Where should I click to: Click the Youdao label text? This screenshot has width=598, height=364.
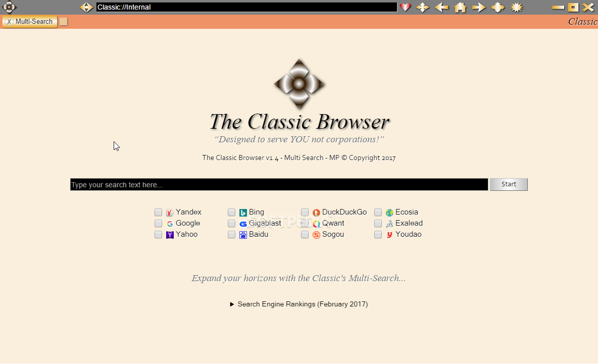(409, 234)
